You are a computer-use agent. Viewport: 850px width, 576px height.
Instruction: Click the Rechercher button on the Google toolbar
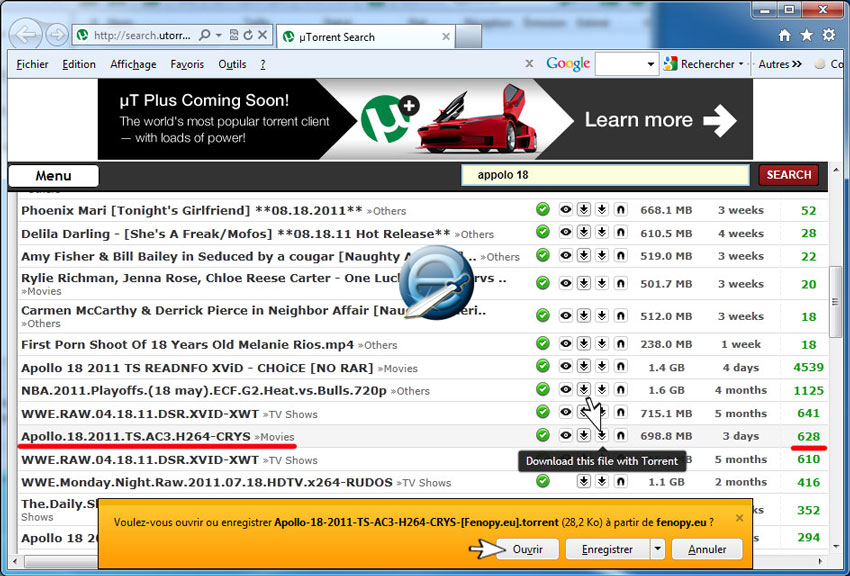click(x=700, y=64)
